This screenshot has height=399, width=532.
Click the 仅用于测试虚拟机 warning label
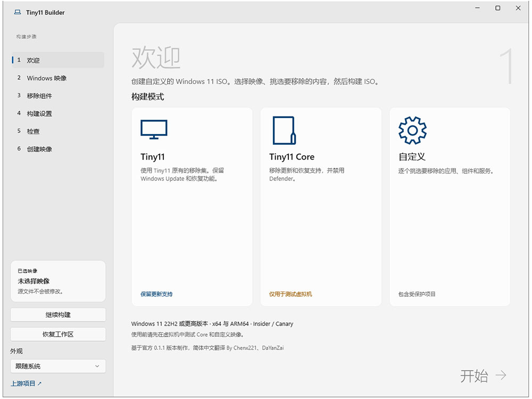[290, 294]
